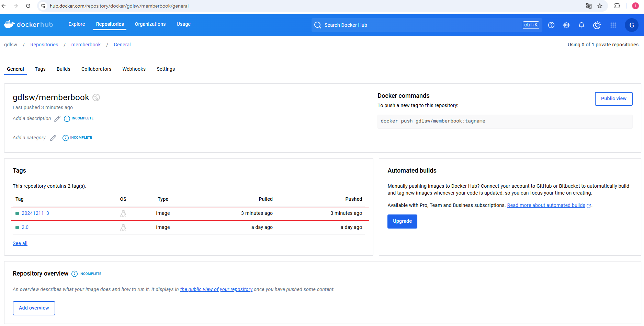The image size is (644, 326).
Task: Open the Repositories menu item
Action: [x=110, y=24]
